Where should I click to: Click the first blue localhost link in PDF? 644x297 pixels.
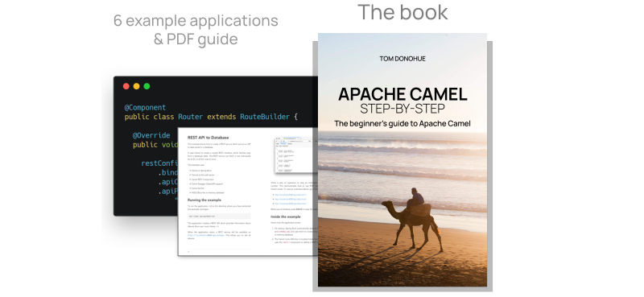click(x=290, y=195)
